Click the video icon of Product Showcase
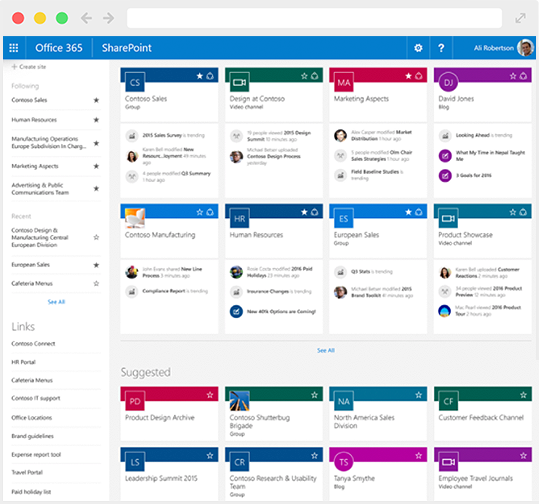Image resolution: width=539 pixels, height=504 pixels. (448, 218)
